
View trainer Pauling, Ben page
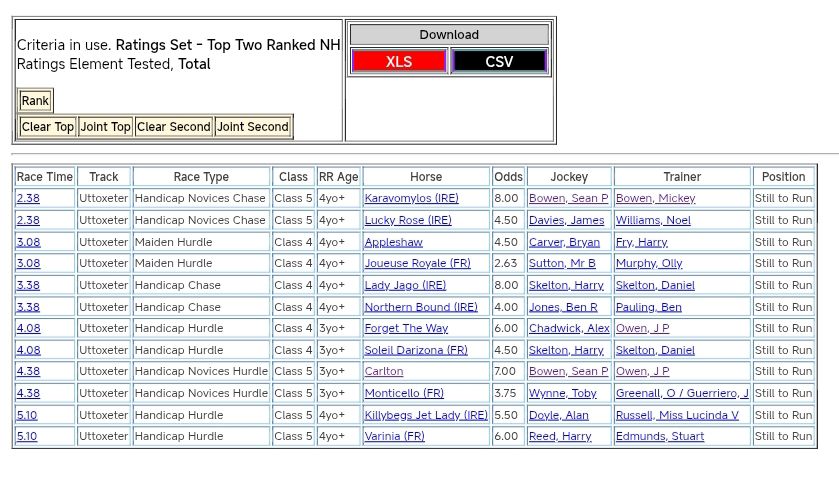pos(648,307)
